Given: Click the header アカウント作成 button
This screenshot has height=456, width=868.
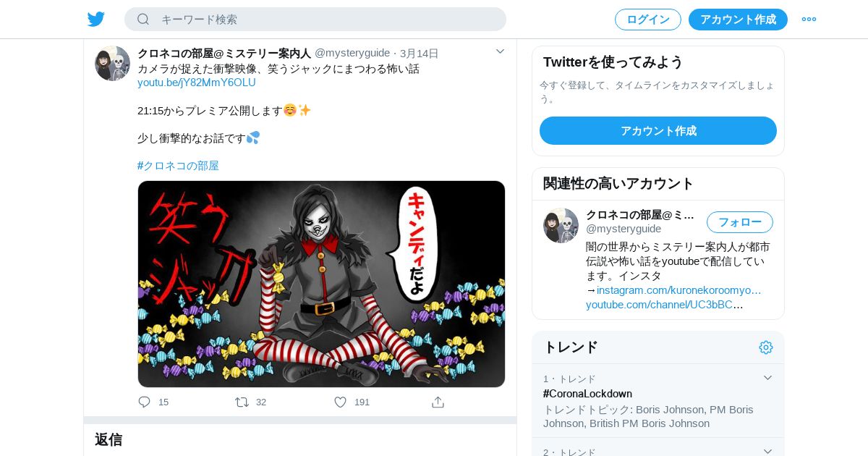Looking at the screenshot, I should (x=738, y=20).
